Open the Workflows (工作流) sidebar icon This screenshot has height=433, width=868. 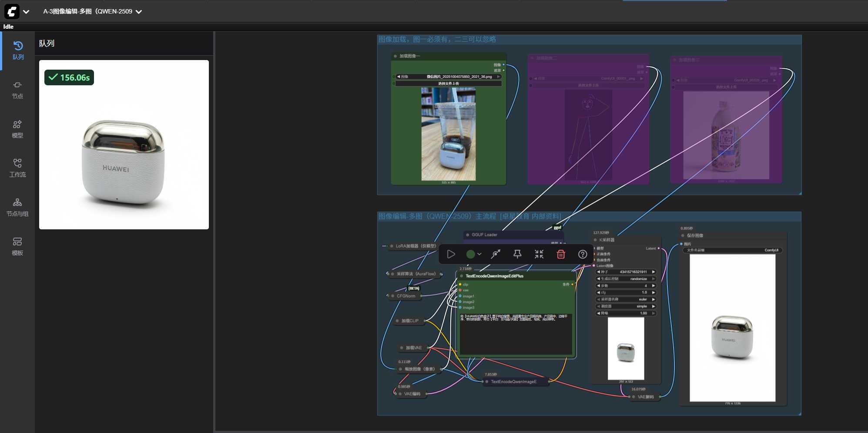(17, 168)
